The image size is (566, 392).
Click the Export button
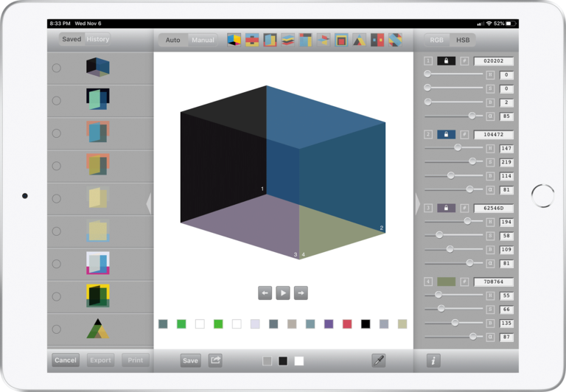tap(100, 360)
